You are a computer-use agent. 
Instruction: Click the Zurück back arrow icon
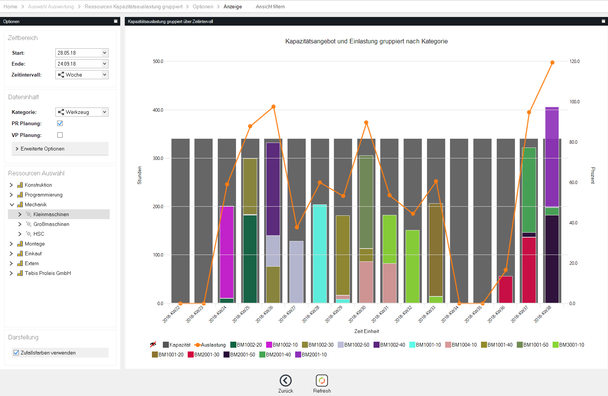285,380
